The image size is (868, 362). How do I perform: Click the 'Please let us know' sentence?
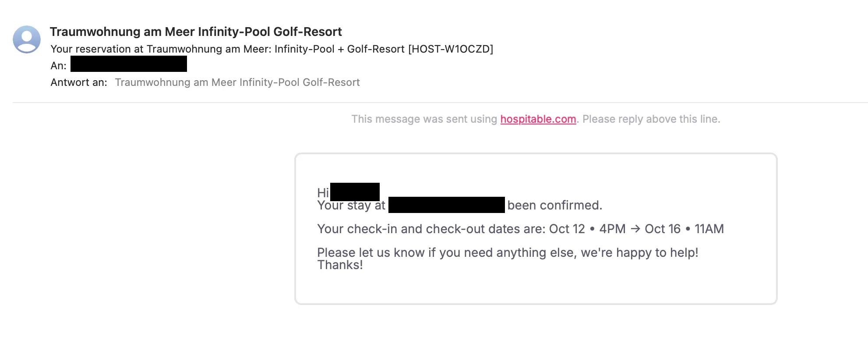click(x=508, y=252)
